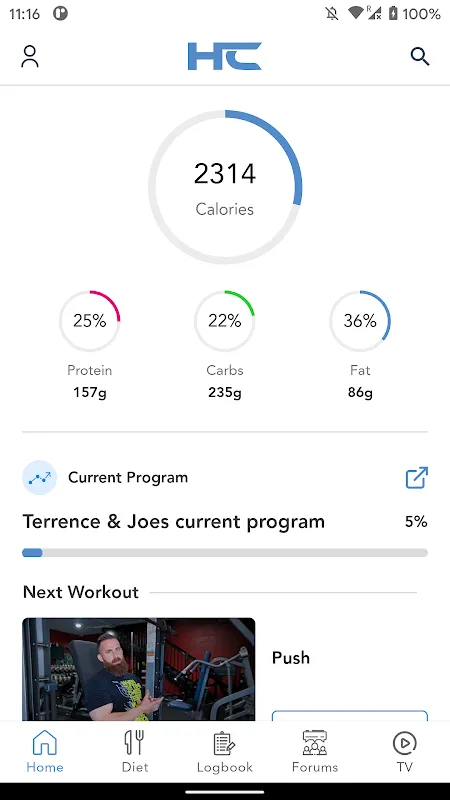Tap the outlined button below Push
This screenshot has width=450, height=800.
350,715
